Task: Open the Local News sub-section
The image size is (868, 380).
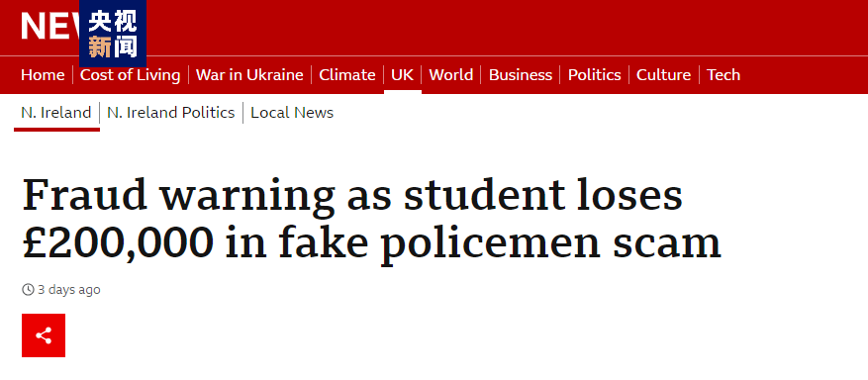Action: pyautogui.click(x=292, y=112)
